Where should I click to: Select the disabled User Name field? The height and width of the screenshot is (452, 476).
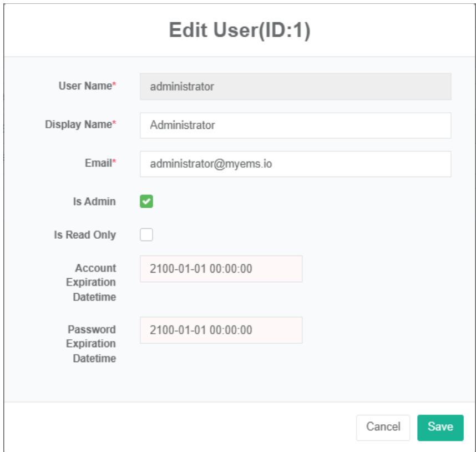coord(295,87)
